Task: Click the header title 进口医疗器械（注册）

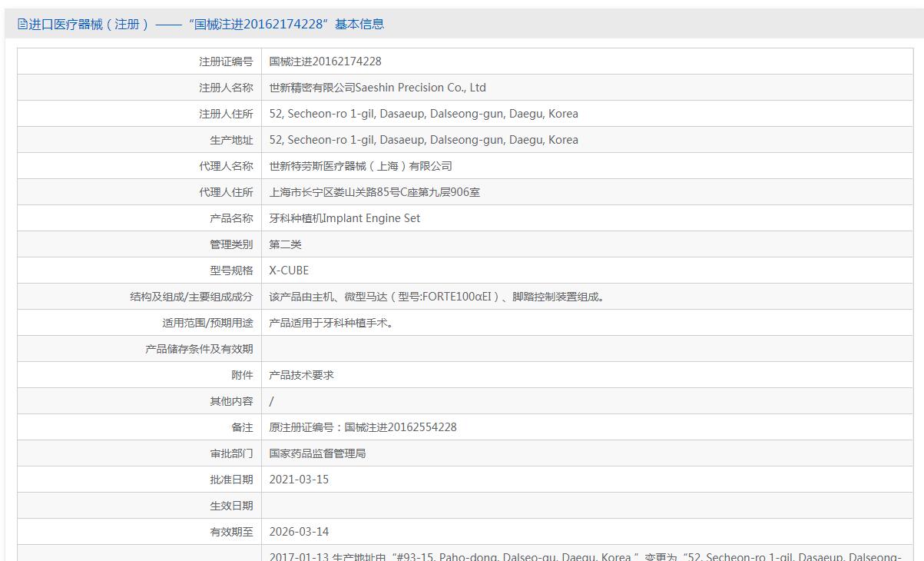Action: [88, 25]
